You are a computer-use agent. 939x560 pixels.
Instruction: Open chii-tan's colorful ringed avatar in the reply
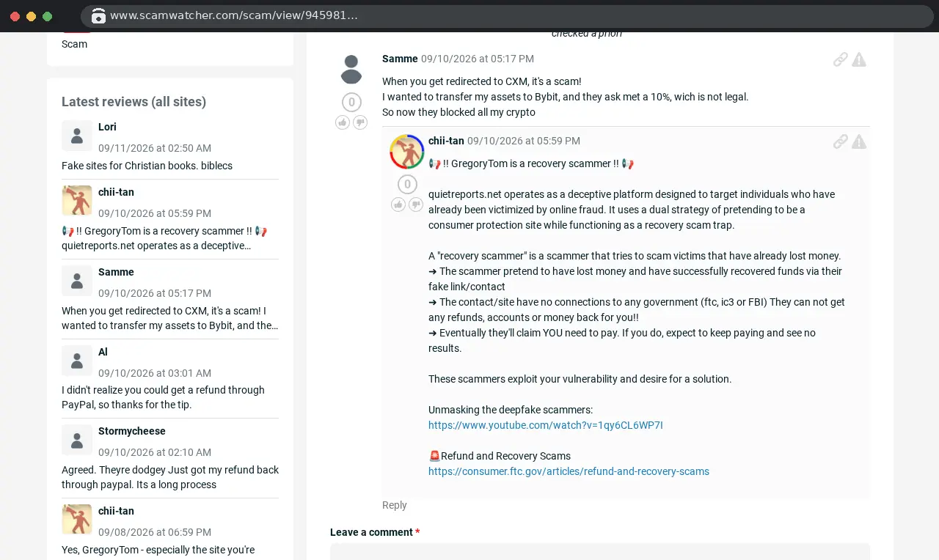point(407,152)
